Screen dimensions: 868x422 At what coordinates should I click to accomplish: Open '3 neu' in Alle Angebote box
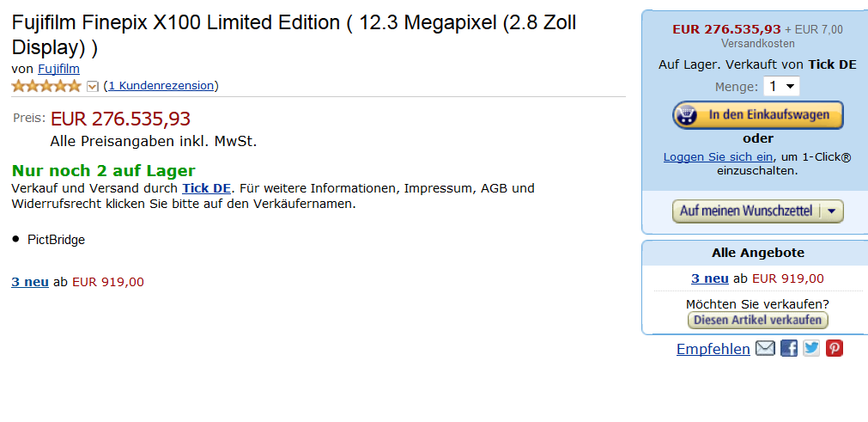(709, 278)
